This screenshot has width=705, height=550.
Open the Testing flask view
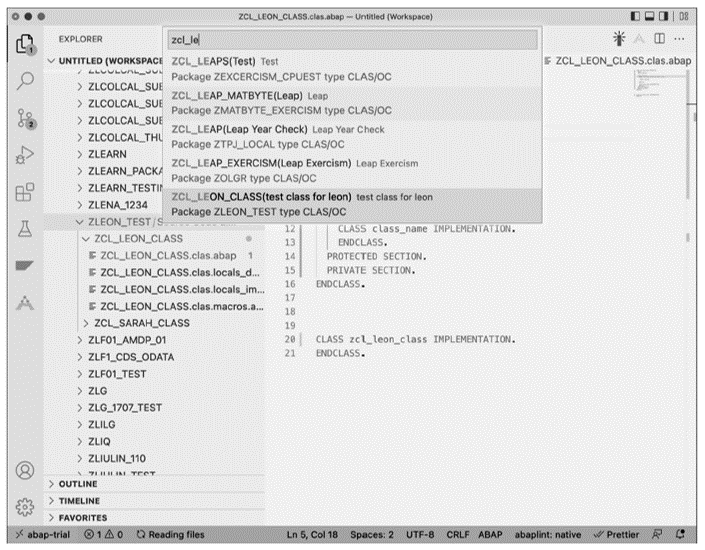[x=22, y=230]
